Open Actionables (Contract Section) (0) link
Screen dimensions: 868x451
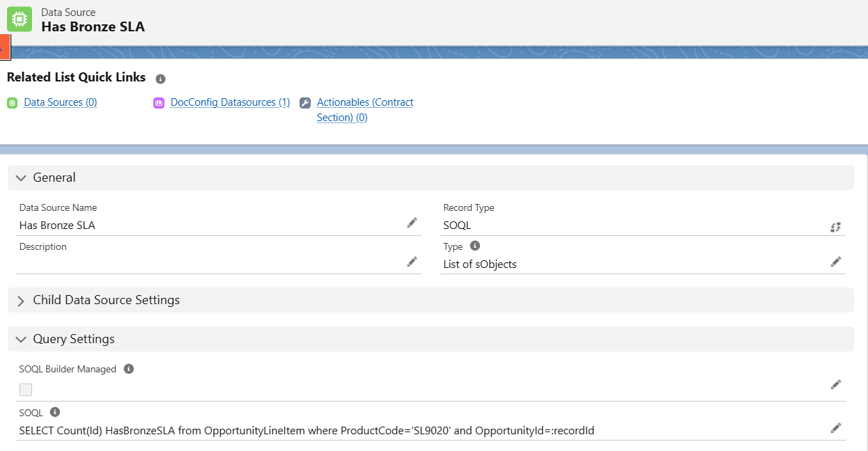point(365,110)
